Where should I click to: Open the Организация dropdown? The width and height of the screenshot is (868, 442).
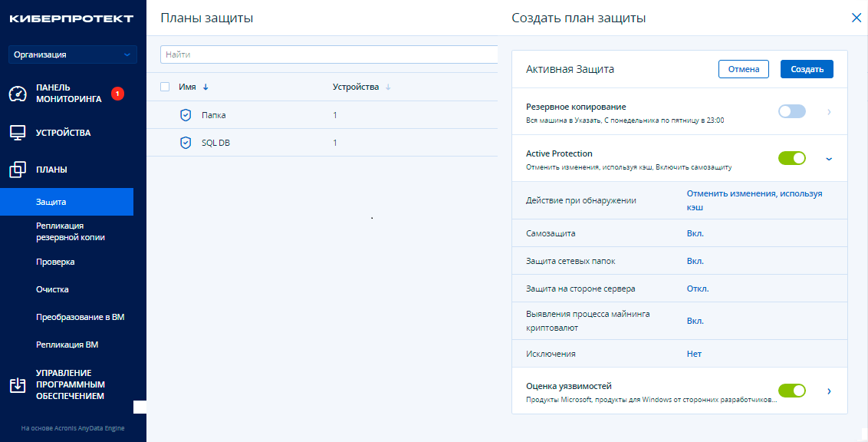click(x=70, y=54)
